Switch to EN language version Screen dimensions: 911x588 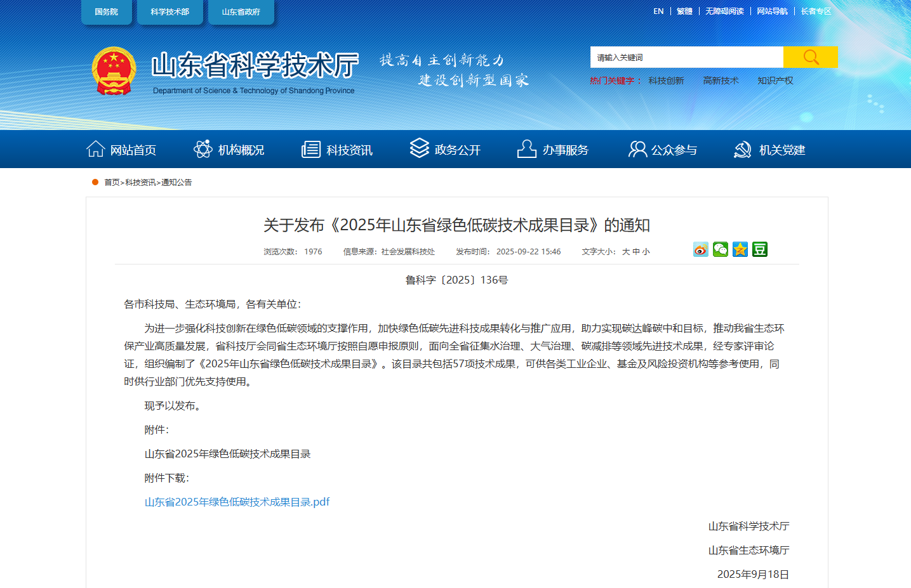point(658,11)
